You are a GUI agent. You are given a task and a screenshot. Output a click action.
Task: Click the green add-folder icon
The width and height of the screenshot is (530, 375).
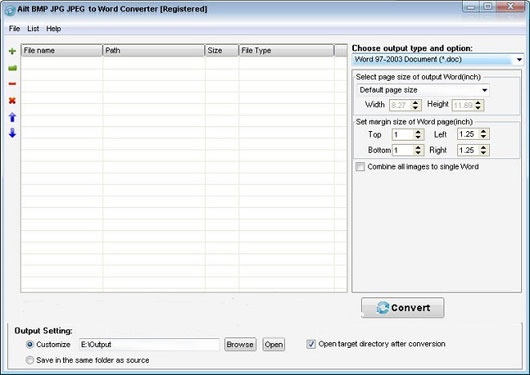[x=13, y=68]
